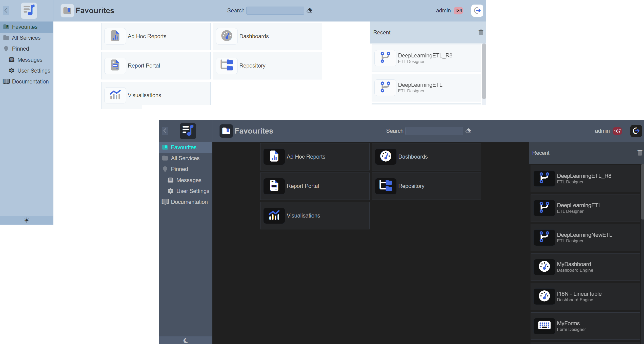
Task: Collapse the light sidebar with chevron
Action: point(6,10)
